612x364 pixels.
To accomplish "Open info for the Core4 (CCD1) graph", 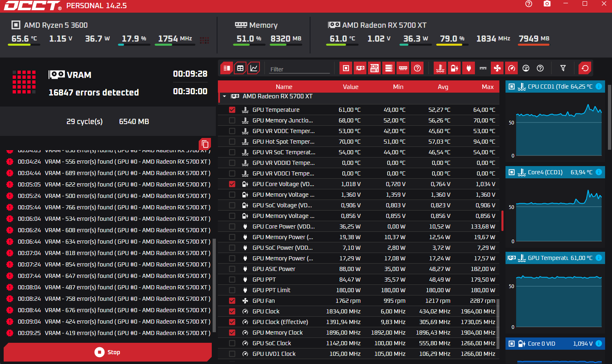I will coord(599,172).
